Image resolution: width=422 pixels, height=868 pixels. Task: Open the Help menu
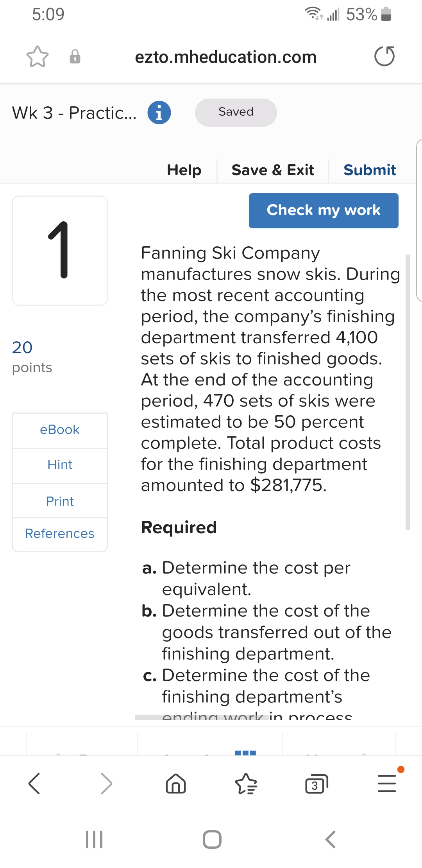[184, 170]
